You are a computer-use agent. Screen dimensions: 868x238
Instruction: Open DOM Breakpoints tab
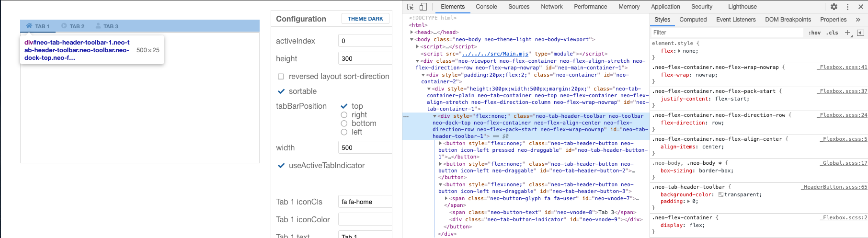coord(788,20)
